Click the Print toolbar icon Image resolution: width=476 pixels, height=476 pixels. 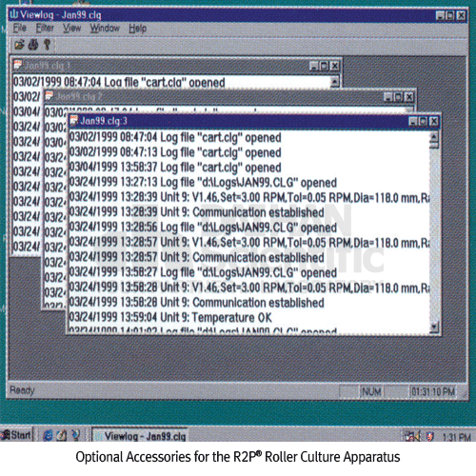(x=33, y=45)
